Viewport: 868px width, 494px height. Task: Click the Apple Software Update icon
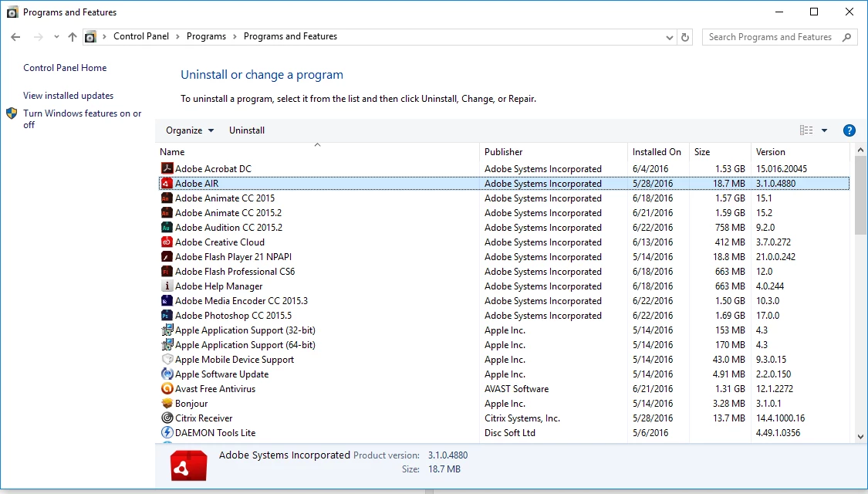167,374
